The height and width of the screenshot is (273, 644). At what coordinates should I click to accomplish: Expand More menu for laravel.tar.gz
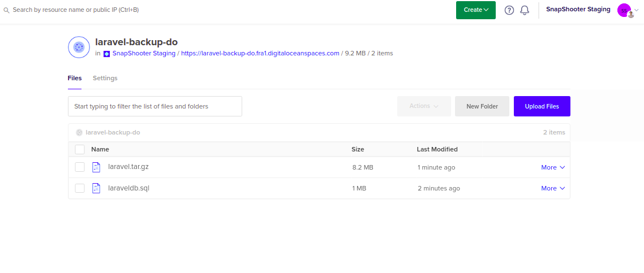click(x=553, y=167)
